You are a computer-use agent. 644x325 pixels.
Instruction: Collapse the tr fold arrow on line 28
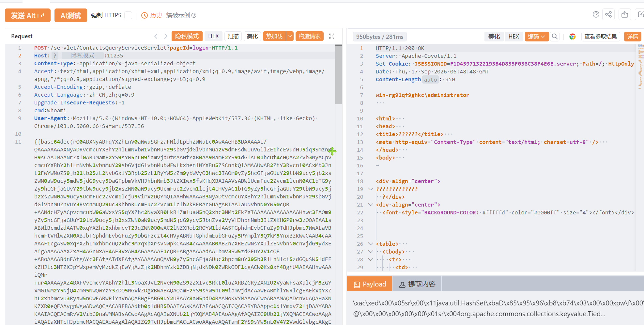point(370,259)
